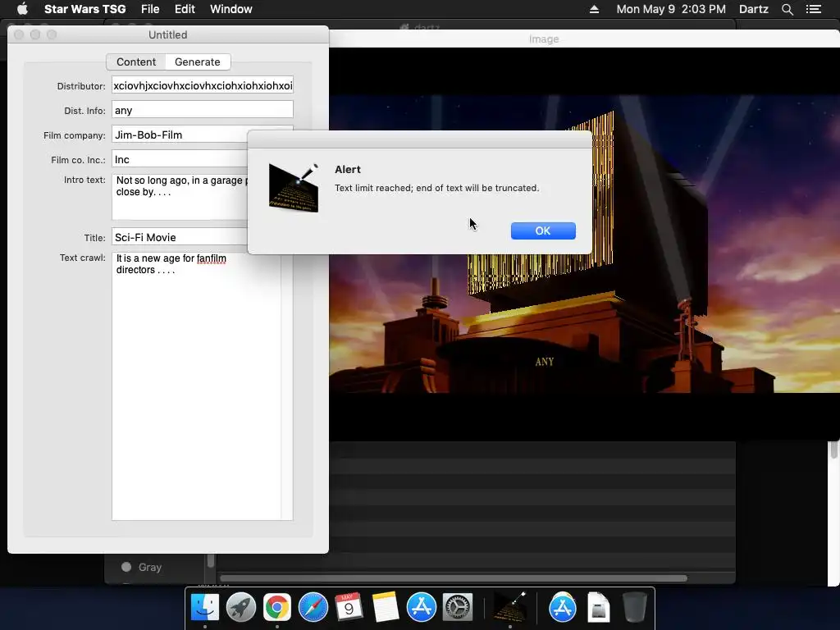Viewport: 840px width, 630px height.
Task: Click into the Distributor text field
Action: pos(203,85)
